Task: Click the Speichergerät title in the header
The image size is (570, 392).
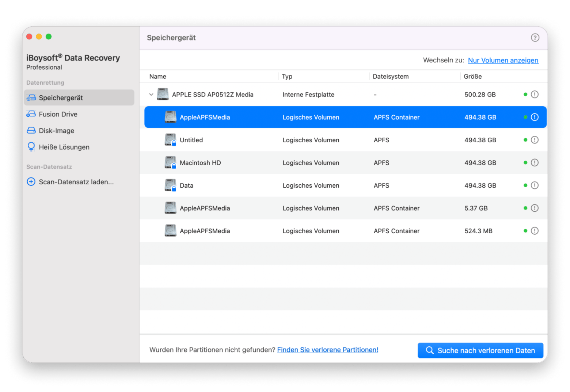Action: [171, 38]
